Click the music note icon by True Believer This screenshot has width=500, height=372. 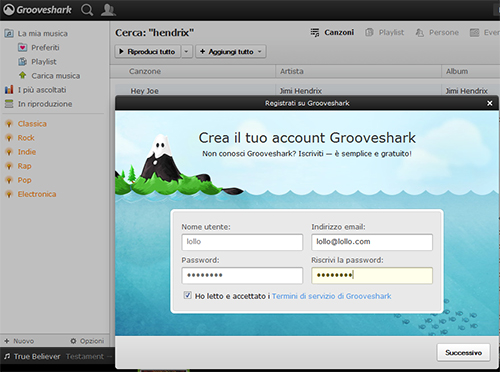pyautogui.click(x=7, y=356)
